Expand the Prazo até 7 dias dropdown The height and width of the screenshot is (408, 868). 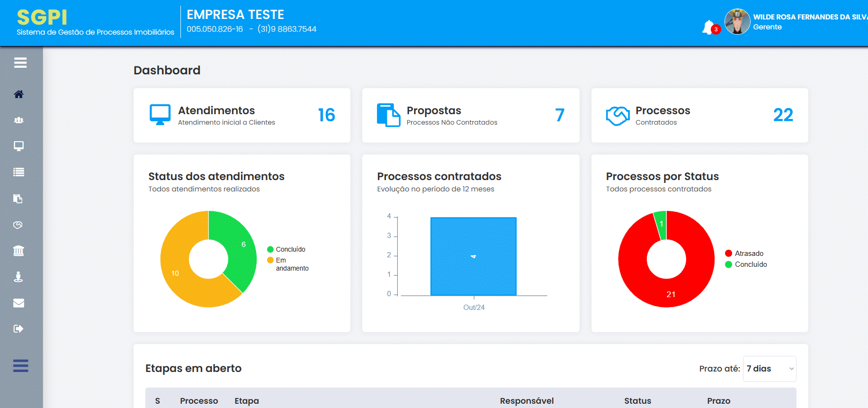770,369
